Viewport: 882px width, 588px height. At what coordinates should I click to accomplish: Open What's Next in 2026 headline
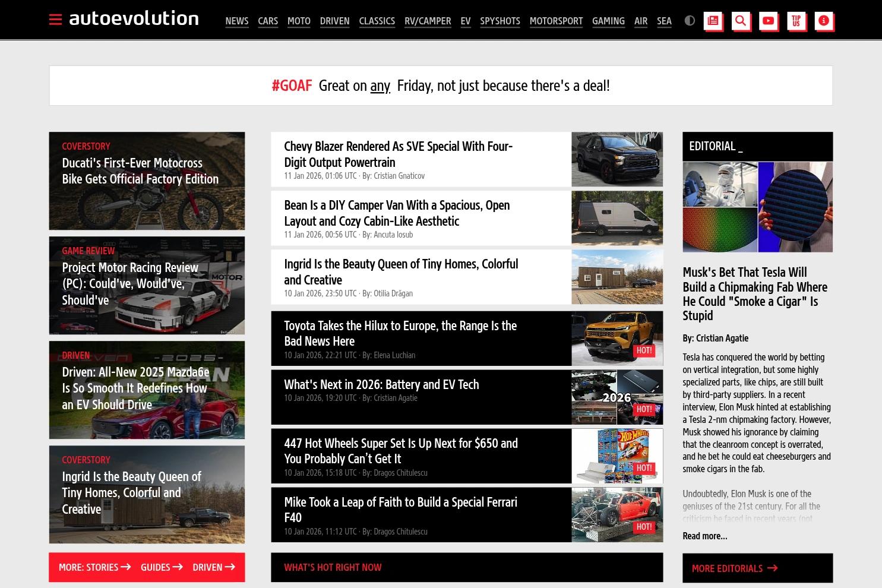pos(381,384)
